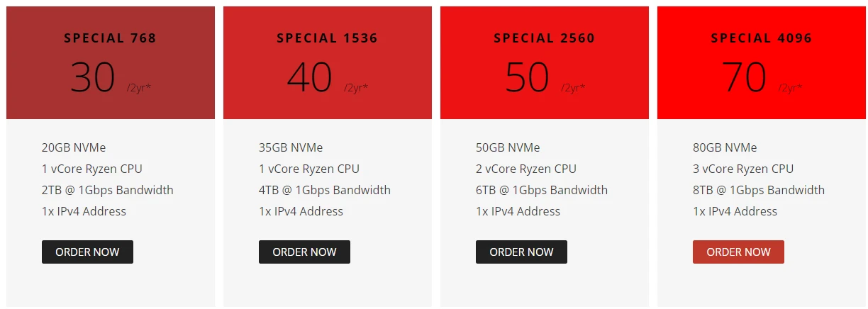The width and height of the screenshot is (868, 309).
Task: Select the SPECIAL 768 plan title
Action: pos(110,38)
